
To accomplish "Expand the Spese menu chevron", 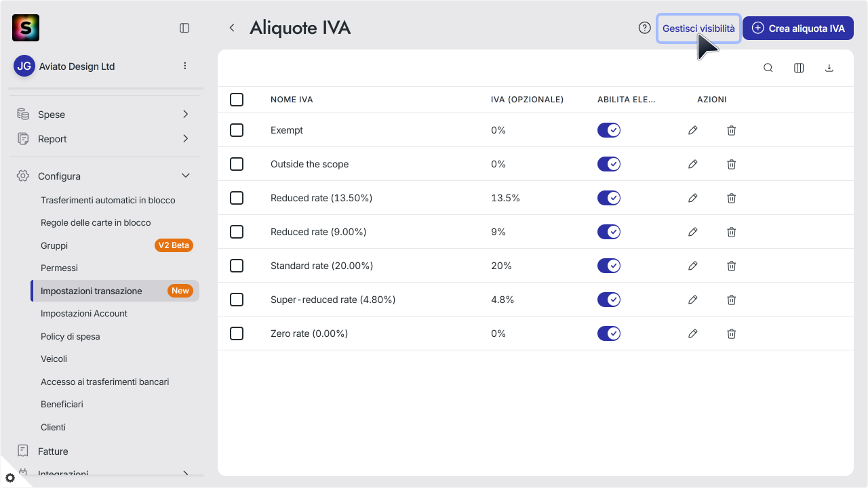I will (x=185, y=114).
